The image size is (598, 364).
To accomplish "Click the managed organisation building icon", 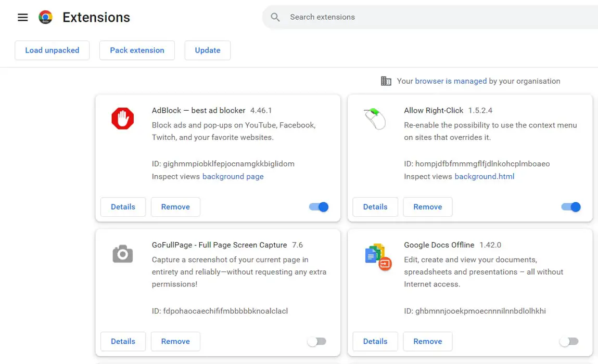I will 386,81.
